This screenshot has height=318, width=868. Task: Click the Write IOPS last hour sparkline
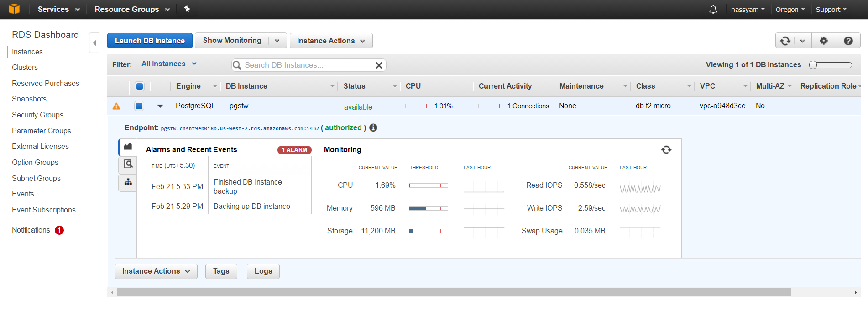coord(640,209)
